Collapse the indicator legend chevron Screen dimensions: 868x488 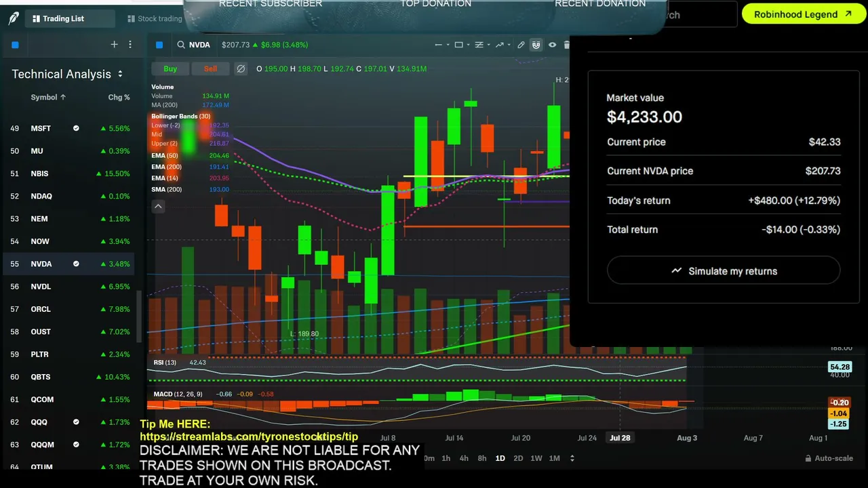(x=158, y=206)
